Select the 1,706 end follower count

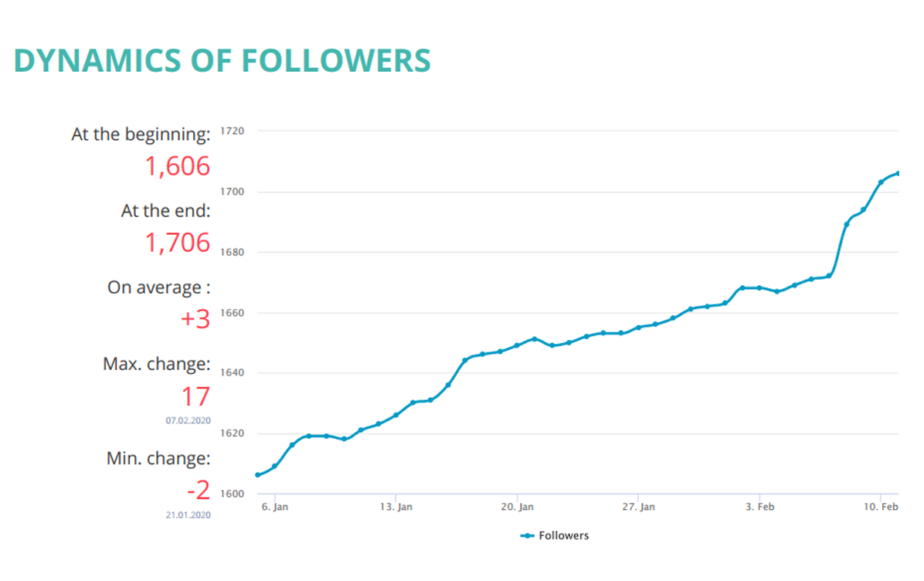[177, 243]
